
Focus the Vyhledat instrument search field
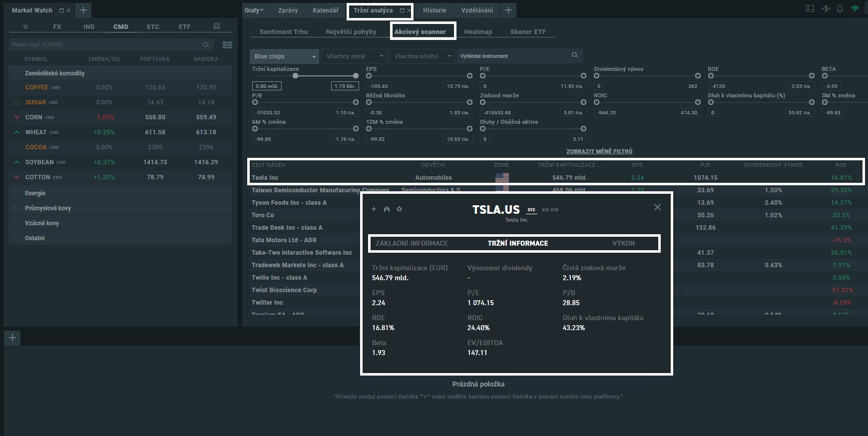coord(520,56)
